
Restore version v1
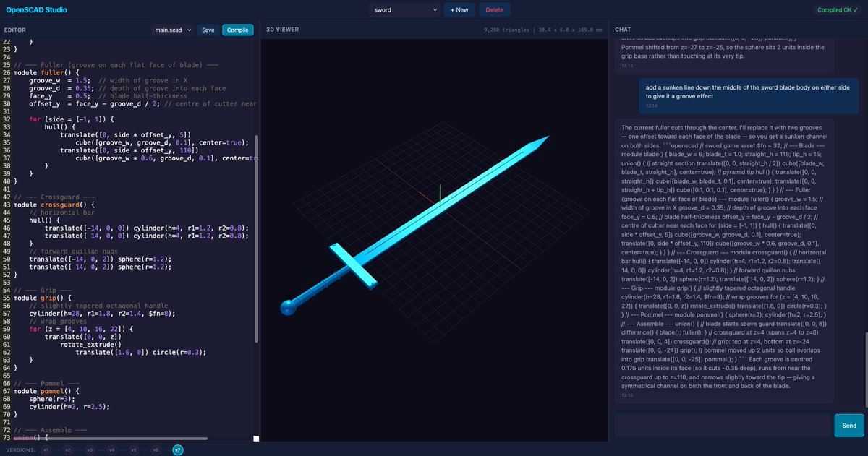pyautogui.click(x=46, y=449)
